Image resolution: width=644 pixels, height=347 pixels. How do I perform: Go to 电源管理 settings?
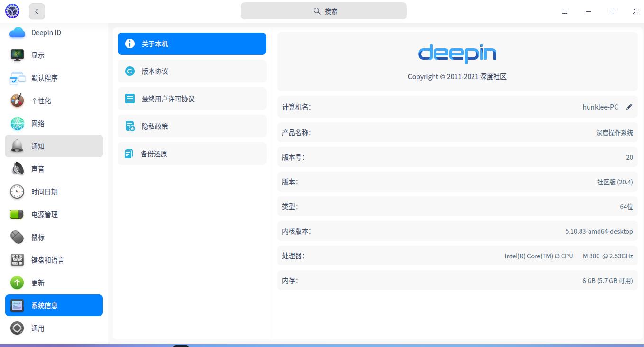pyautogui.click(x=54, y=214)
